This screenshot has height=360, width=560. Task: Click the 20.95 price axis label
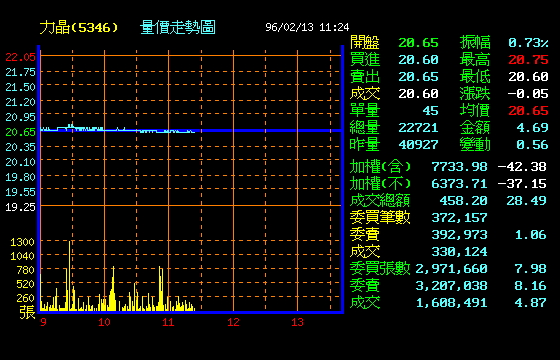pyautogui.click(x=21, y=117)
